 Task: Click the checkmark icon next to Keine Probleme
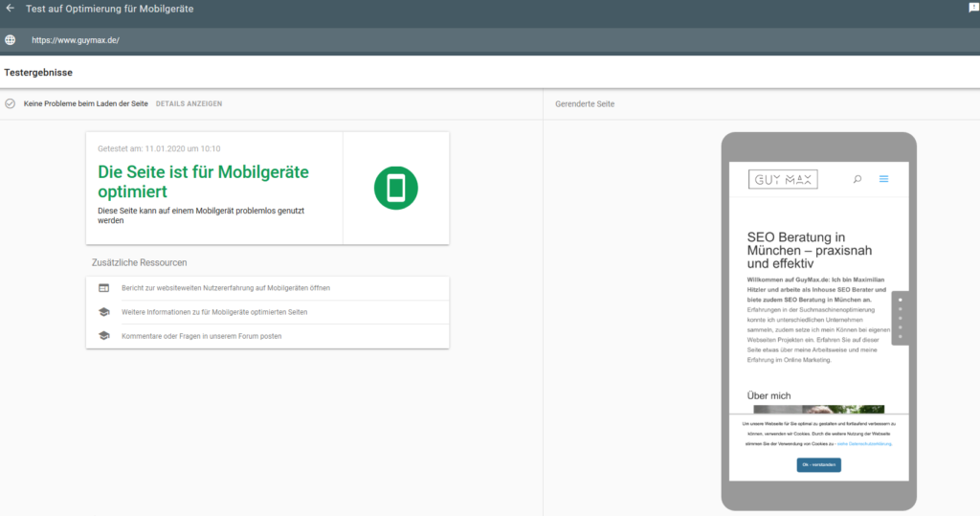10,103
